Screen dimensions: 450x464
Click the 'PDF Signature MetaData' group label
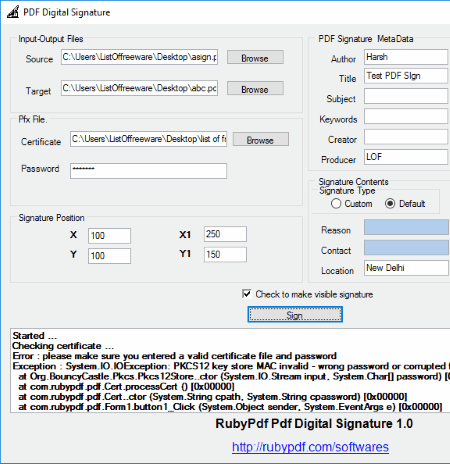pyautogui.click(x=366, y=39)
